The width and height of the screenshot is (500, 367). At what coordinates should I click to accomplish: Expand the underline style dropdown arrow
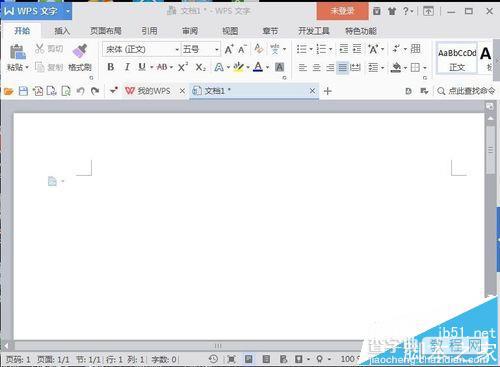(x=152, y=67)
